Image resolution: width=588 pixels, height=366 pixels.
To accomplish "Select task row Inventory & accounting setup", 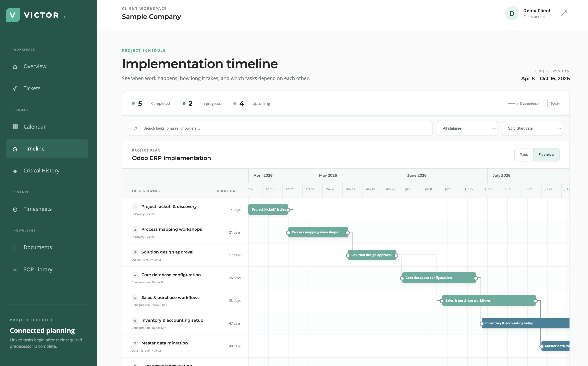I will pyautogui.click(x=185, y=323).
